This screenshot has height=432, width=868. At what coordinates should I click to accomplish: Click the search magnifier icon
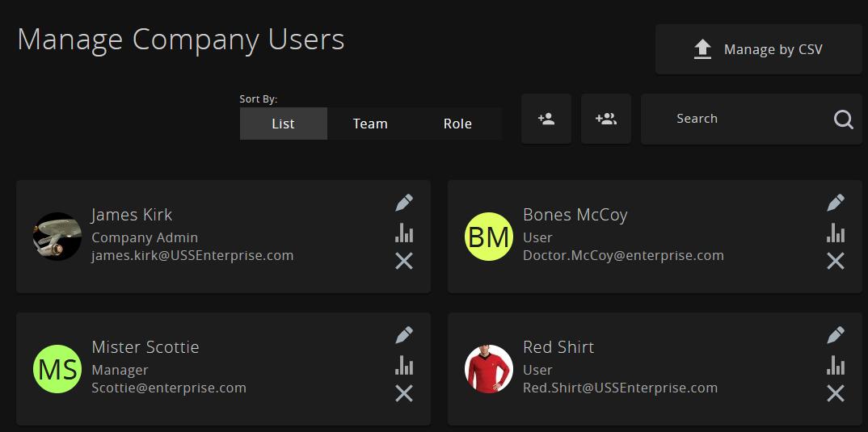tap(843, 119)
